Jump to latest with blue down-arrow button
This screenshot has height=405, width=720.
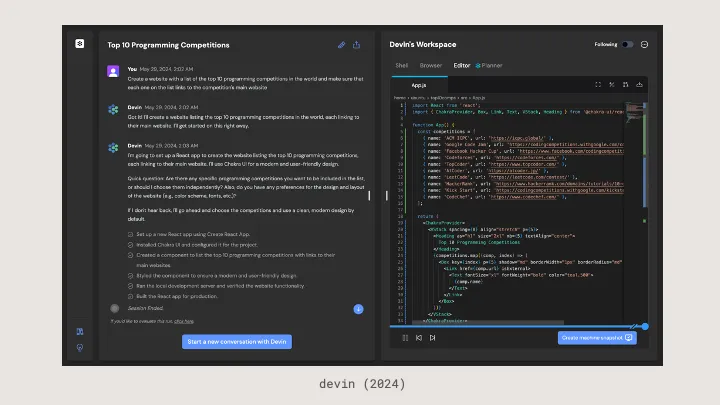coord(359,309)
